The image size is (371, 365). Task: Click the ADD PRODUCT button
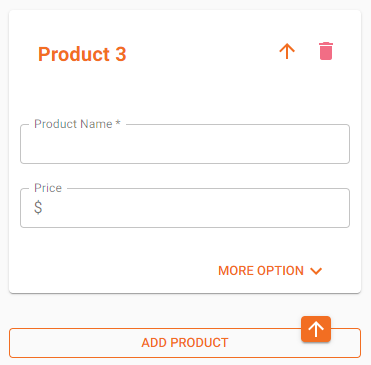tap(185, 343)
